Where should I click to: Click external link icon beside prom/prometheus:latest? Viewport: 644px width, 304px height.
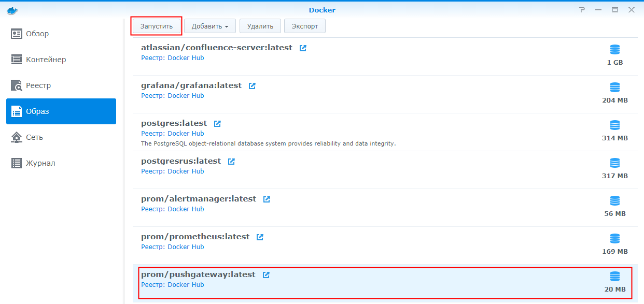tap(260, 237)
